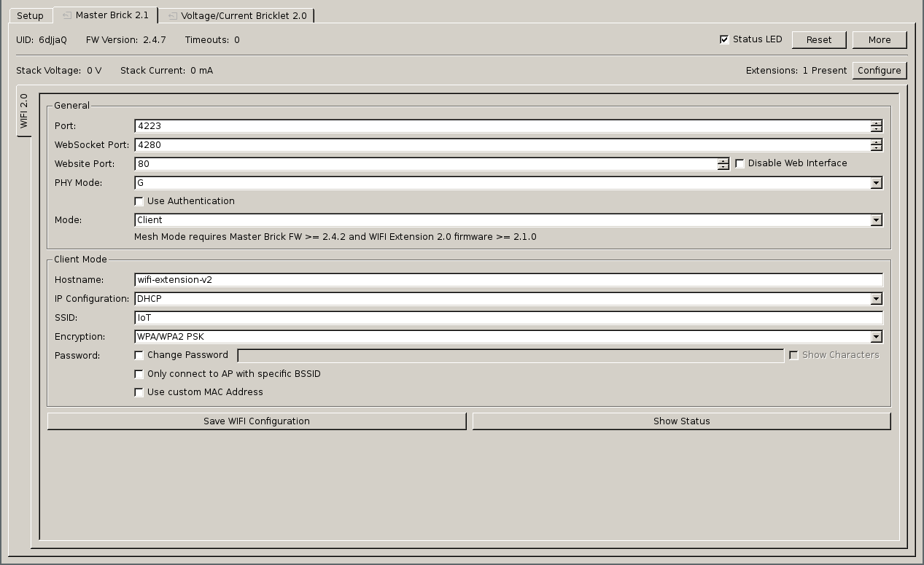Screen dimensions: 924x565
Task: Increase the Port value with the up arrow
Action: (876, 123)
